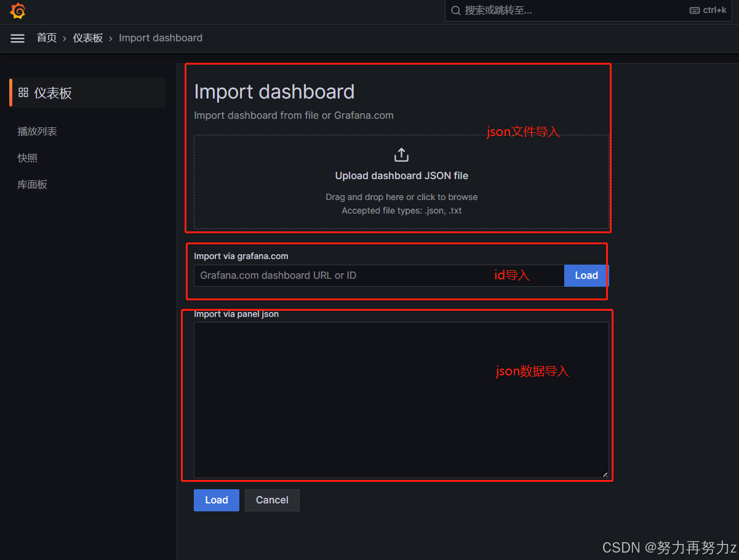Open 快照 in the sidebar
739x560 pixels.
click(28, 158)
